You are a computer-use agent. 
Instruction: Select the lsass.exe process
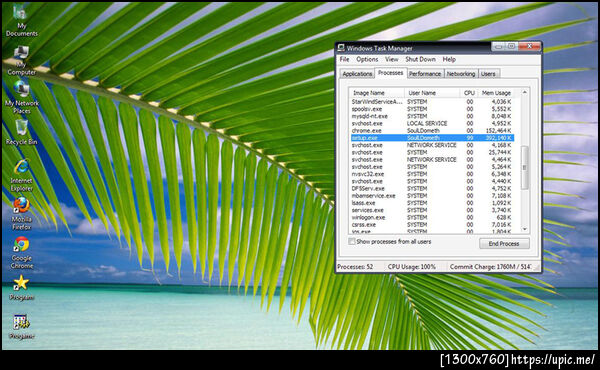[432, 203]
